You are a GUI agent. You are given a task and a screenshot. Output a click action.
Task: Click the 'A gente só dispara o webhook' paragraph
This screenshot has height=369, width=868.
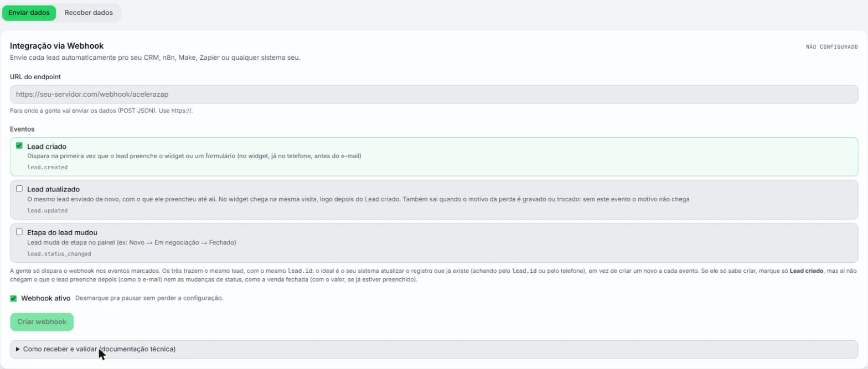tap(434, 275)
